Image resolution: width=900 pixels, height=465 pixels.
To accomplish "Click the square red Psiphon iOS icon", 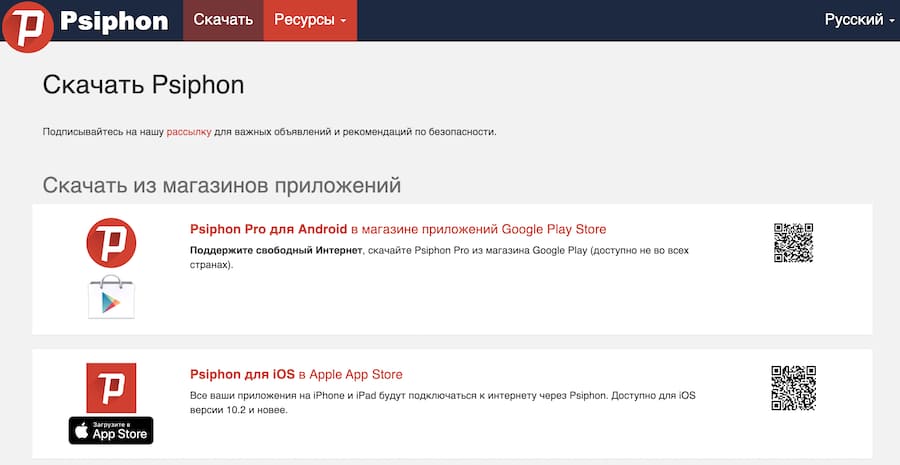I will point(111,388).
